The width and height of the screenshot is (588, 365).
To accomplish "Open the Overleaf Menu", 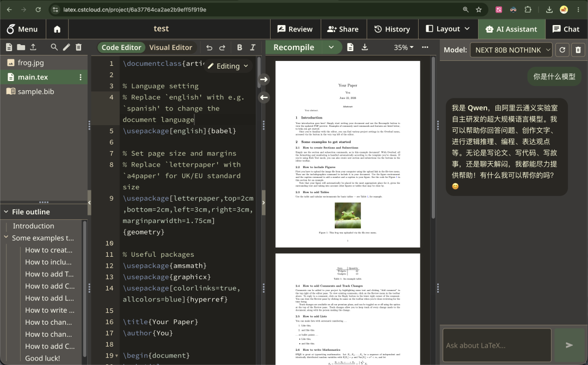I will [22, 29].
